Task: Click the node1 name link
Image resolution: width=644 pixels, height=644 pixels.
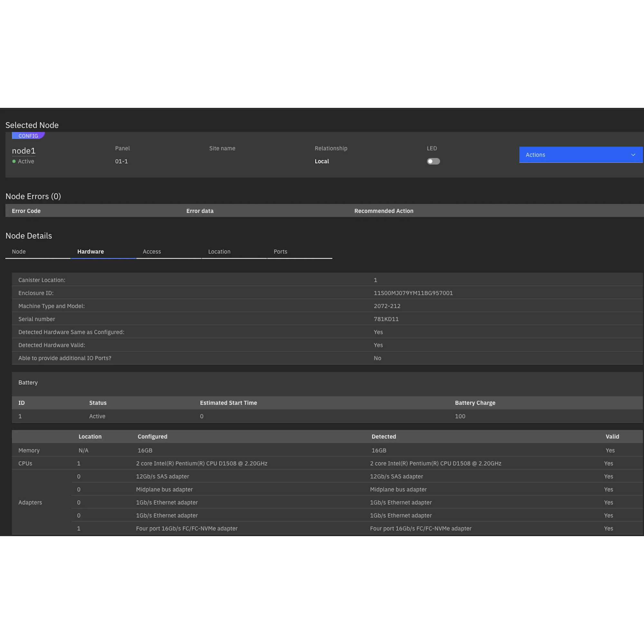Action: tap(24, 151)
